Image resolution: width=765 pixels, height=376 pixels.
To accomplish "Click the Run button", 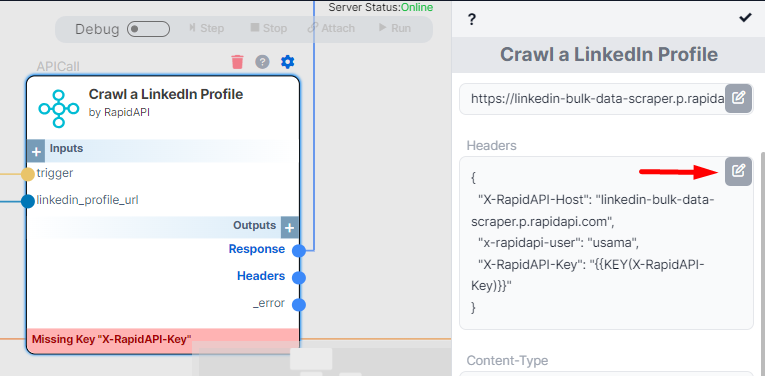I will [395, 28].
